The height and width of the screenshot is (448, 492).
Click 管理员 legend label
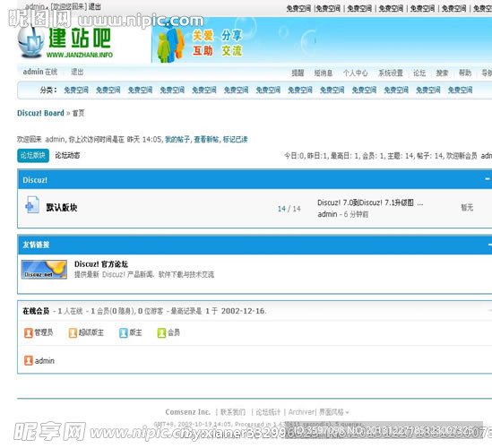coord(44,332)
